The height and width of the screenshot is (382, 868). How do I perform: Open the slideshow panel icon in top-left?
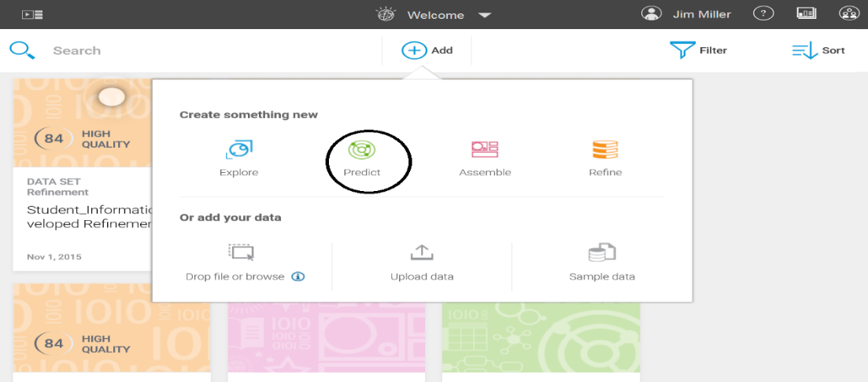pos(32,14)
